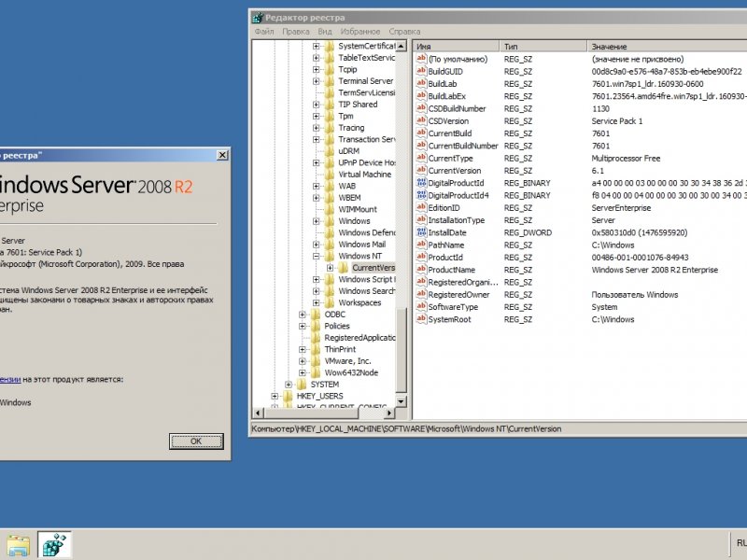Click the BuildLab string value icon
Screen dimensions: 747x560
click(x=421, y=84)
